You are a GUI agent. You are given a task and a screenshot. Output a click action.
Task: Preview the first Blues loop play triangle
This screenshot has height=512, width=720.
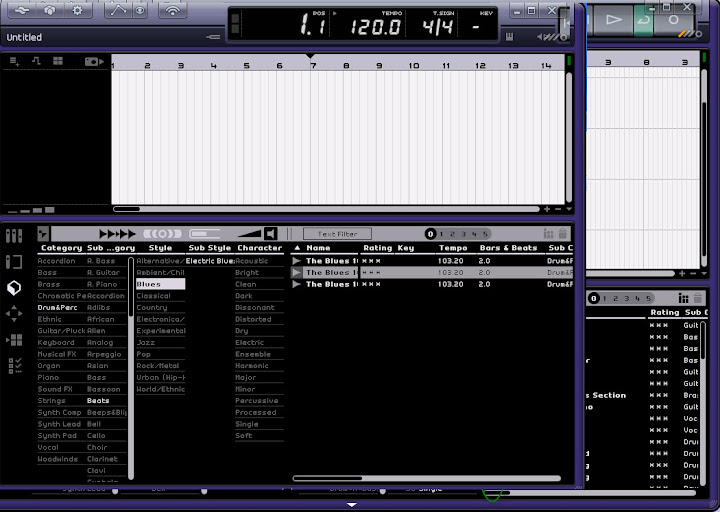coord(297,260)
